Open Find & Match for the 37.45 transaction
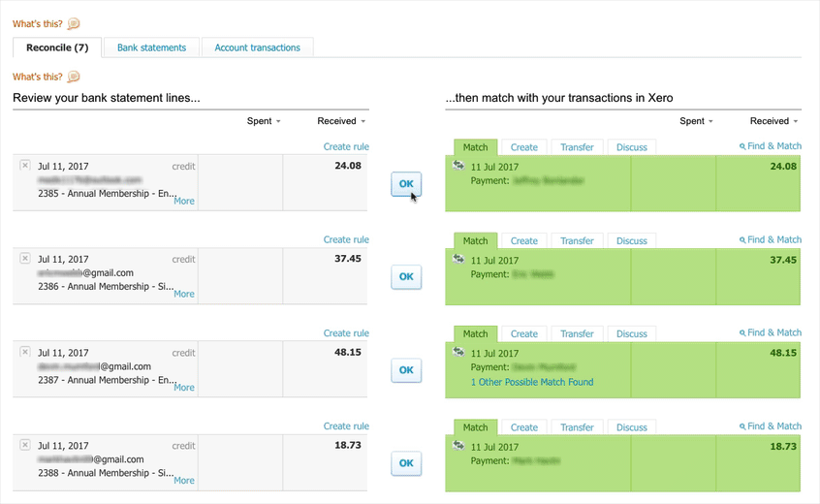The height and width of the screenshot is (504, 820). pyautogui.click(x=771, y=239)
